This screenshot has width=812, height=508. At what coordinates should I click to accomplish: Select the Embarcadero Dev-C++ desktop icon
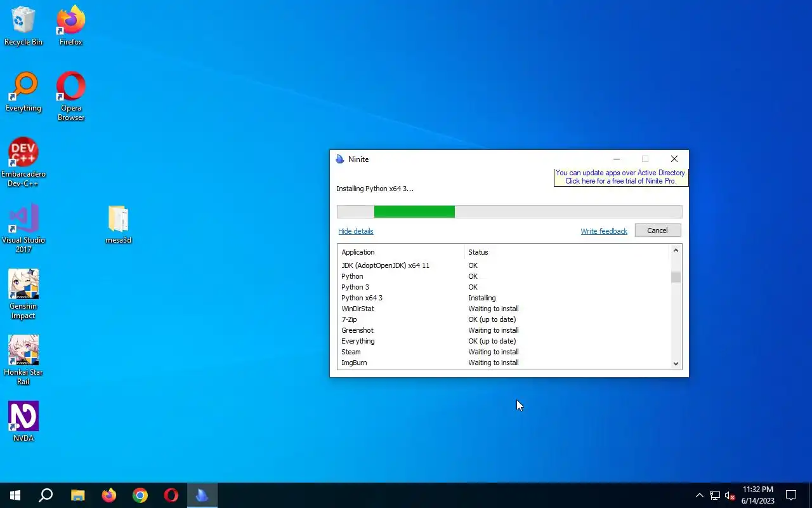(23, 163)
